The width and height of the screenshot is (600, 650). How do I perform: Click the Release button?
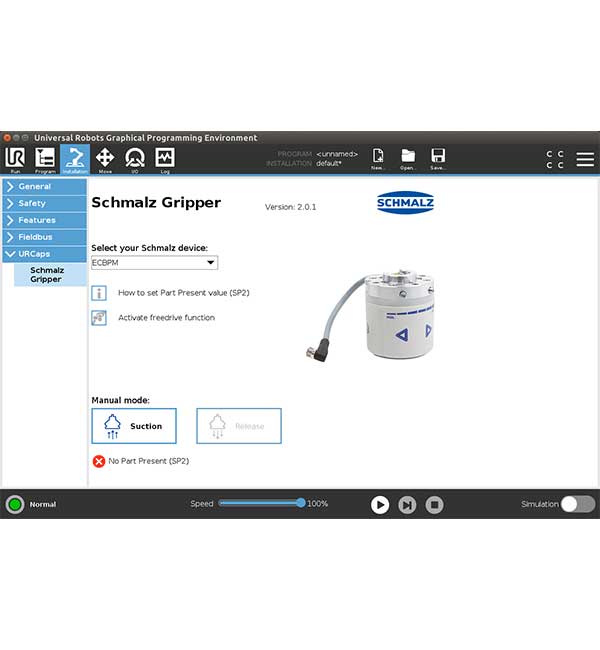point(239,426)
